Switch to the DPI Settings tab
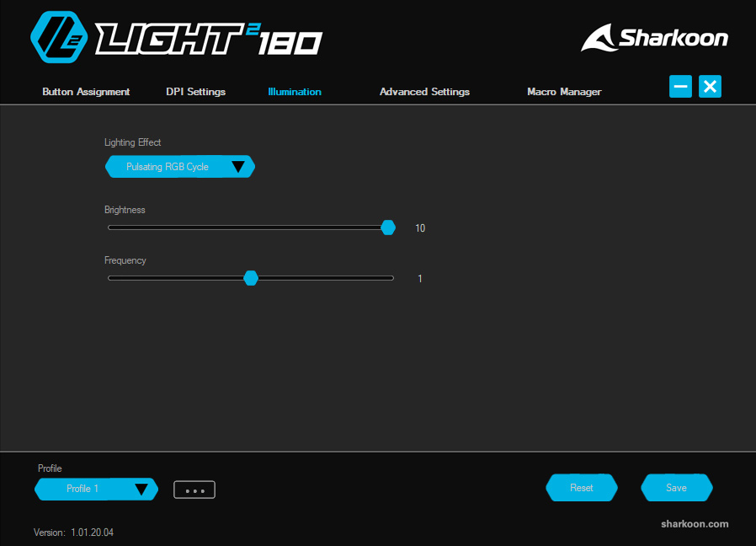The width and height of the screenshot is (756, 546). click(196, 92)
